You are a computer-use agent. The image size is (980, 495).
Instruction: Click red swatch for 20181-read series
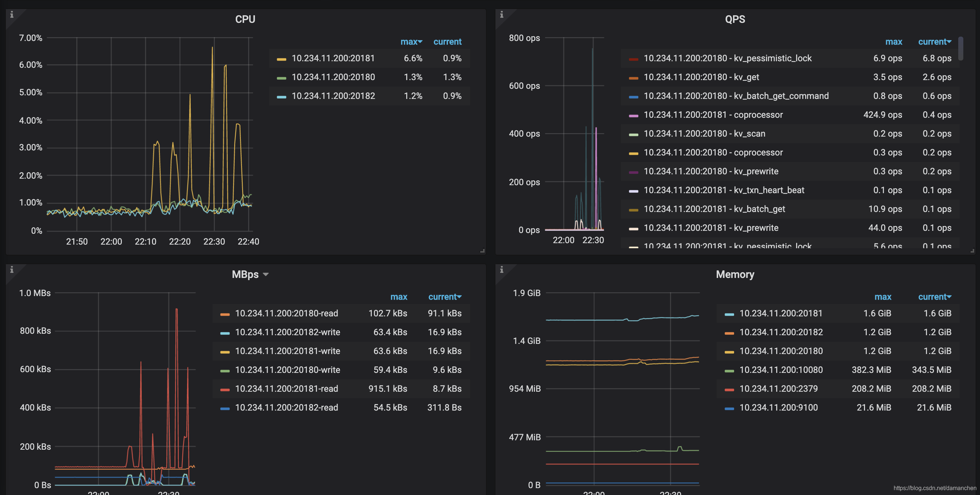pyautogui.click(x=225, y=389)
